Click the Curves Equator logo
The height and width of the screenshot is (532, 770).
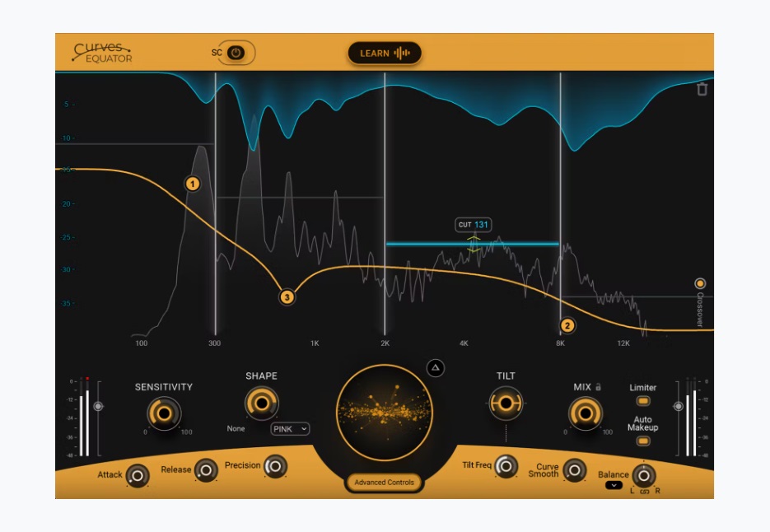(x=102, y=52)
